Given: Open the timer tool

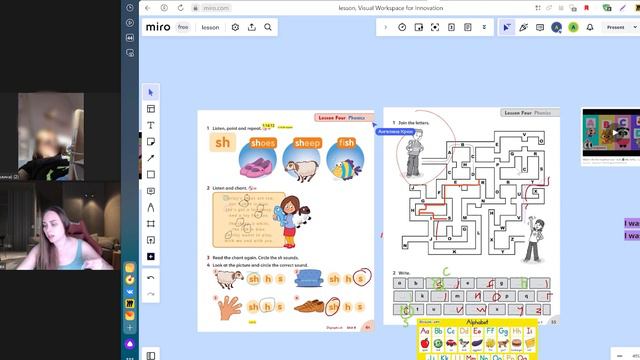Looking at the screenshot, I should coord(402,27).
